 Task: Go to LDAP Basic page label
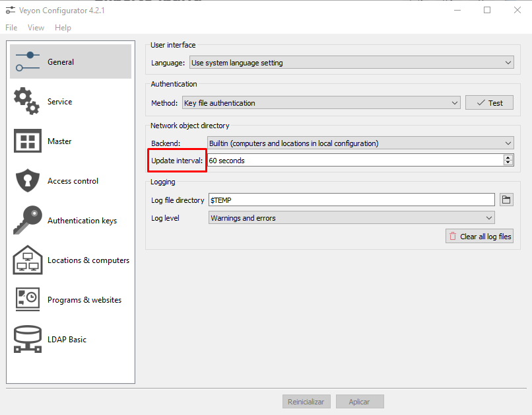[x=67, y=340]
